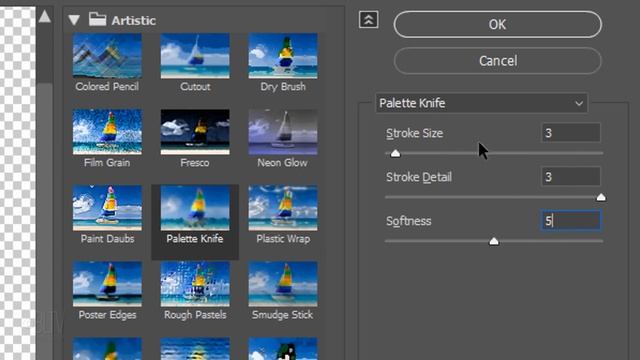The height and width of the screenshot is (360, 640).
Task: Select the Film Grain filter thumbnail
Action: (107, 132)
